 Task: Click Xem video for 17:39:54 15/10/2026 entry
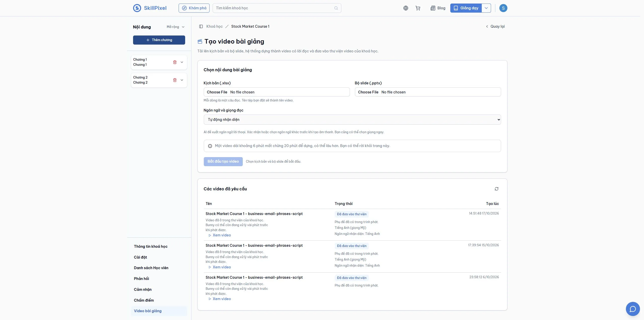pyautogui.click(x=220, y=267)
